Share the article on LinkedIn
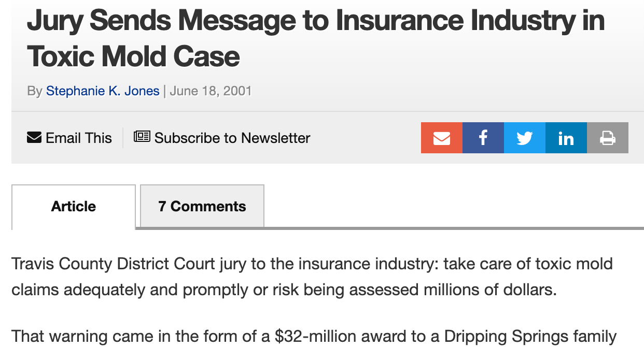 tap(566, 138)
